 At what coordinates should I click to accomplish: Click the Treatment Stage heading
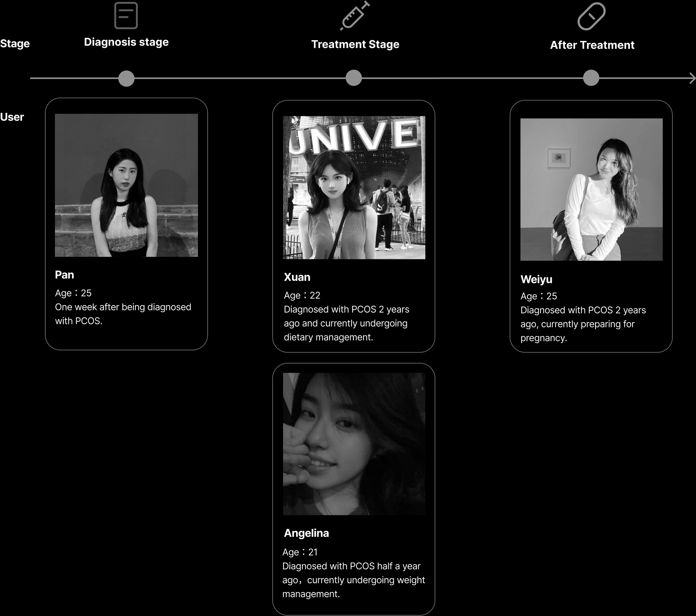(355, 44)
